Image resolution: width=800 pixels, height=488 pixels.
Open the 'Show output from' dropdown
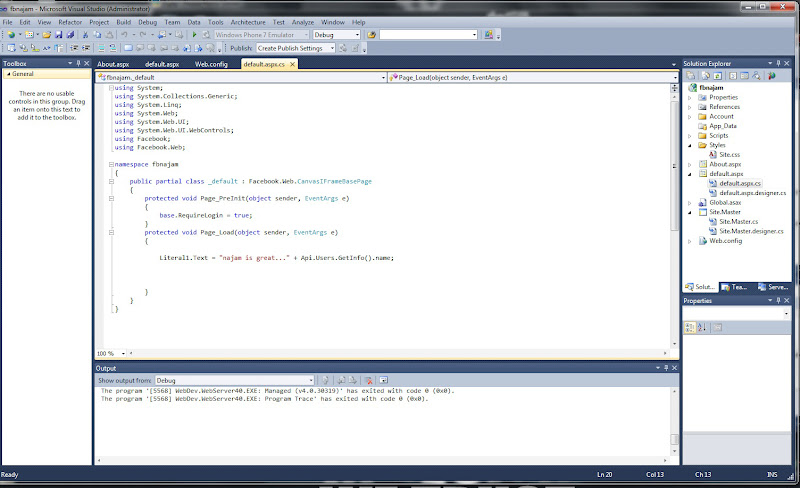tap(310, 380)
